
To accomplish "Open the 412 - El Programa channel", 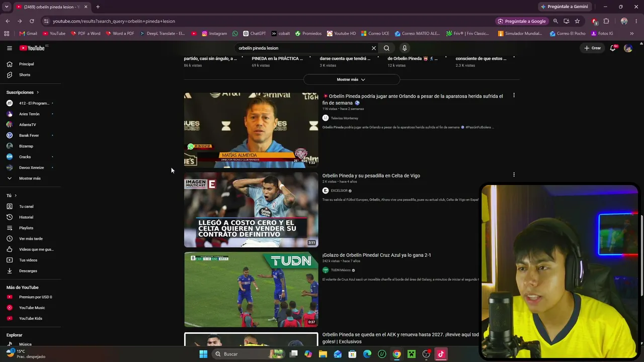I will coord(30,104).
